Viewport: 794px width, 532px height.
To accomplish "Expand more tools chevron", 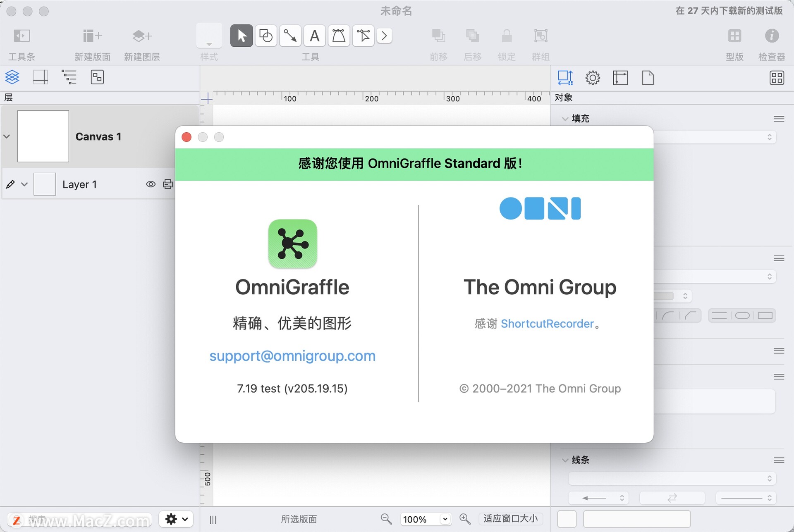I will click(384, 36).
